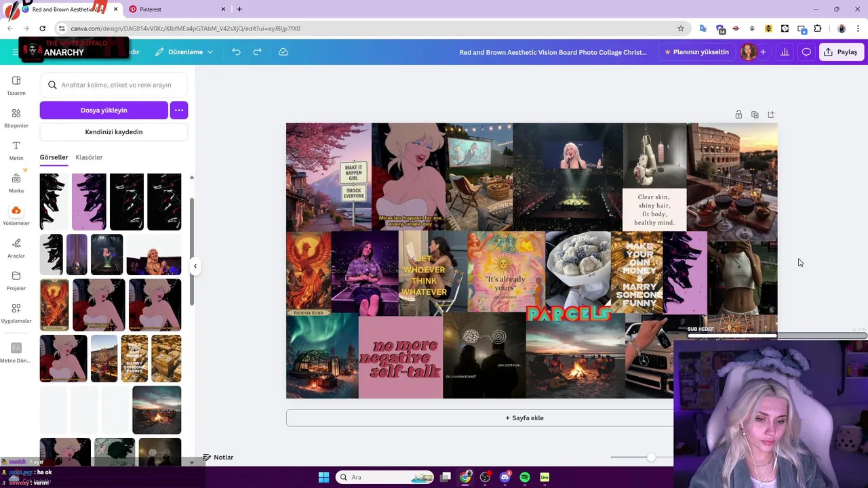The width and height of the screenshot is (868, 488).
Task: Add new page icon above canvas
Action: [771, 115]
